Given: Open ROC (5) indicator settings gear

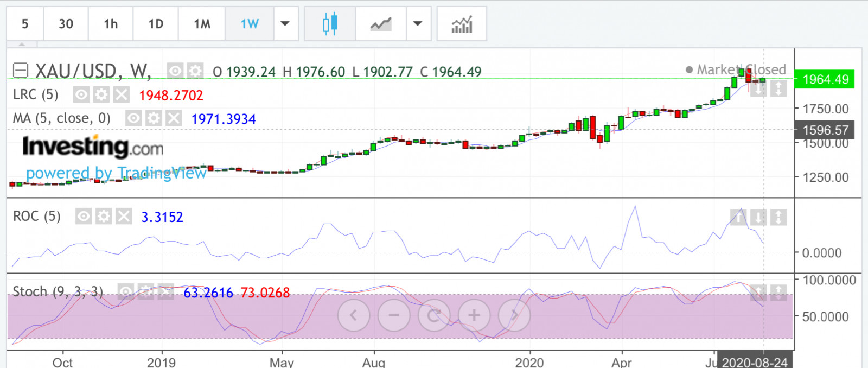Looking at the screenshot, I should [x=104, y=217].
